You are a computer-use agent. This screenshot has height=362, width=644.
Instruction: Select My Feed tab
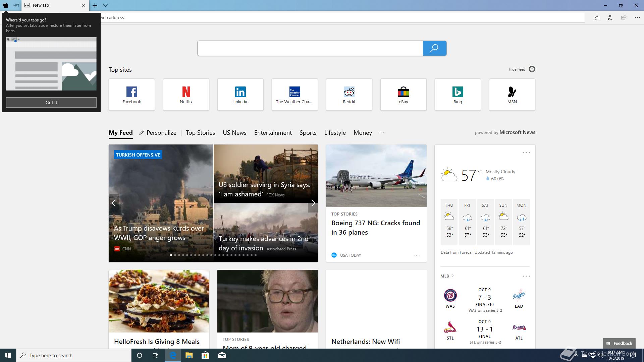[121, 133]
